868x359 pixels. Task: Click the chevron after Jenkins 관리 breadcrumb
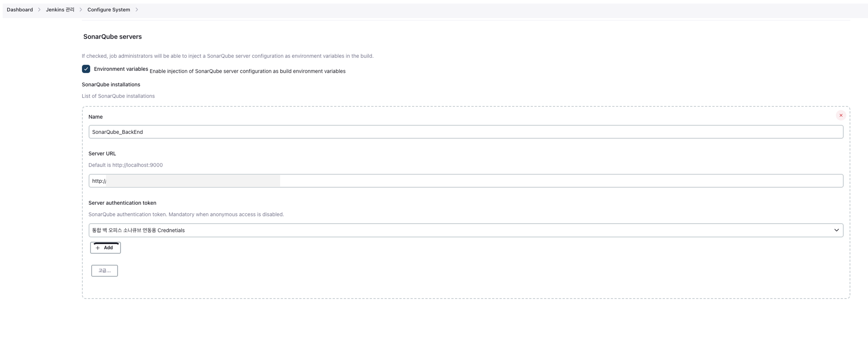(x=80, y=10)
